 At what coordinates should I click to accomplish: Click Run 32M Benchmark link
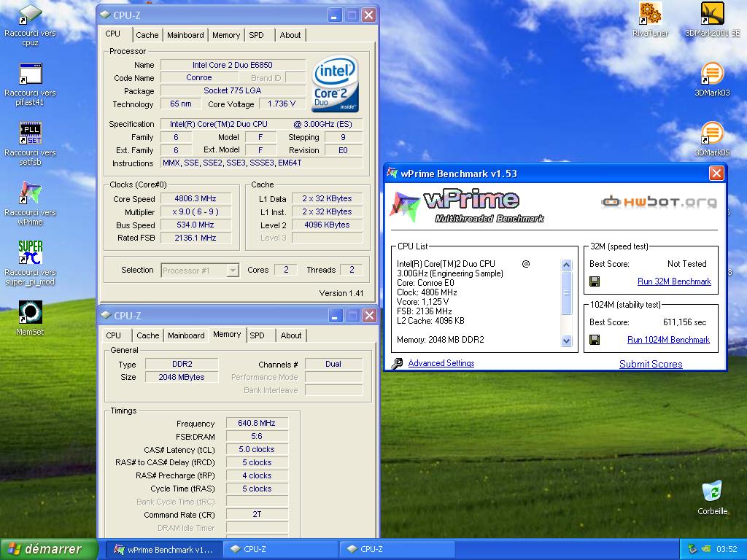coord(674,281)
